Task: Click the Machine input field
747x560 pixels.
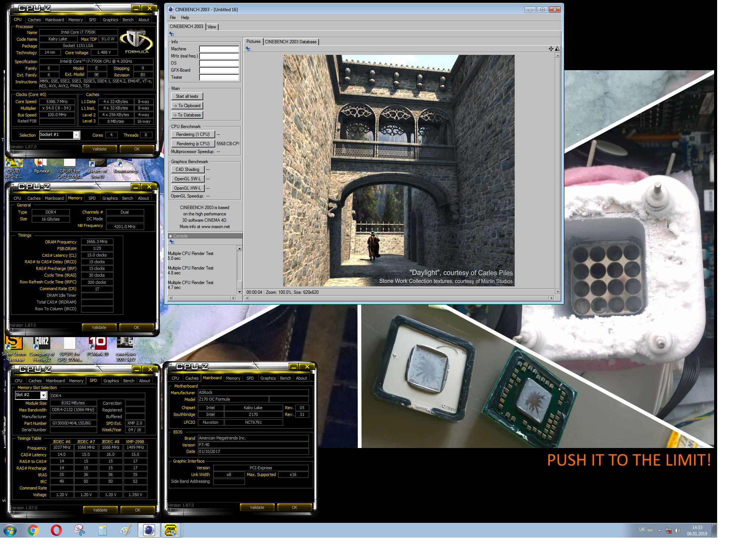Action: (x=219, y=49)
